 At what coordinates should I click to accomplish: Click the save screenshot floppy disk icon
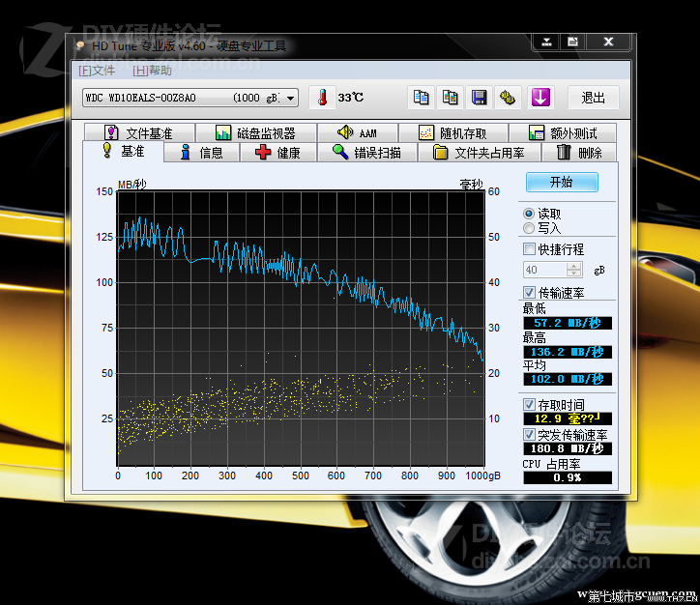[x=479, y=98]
